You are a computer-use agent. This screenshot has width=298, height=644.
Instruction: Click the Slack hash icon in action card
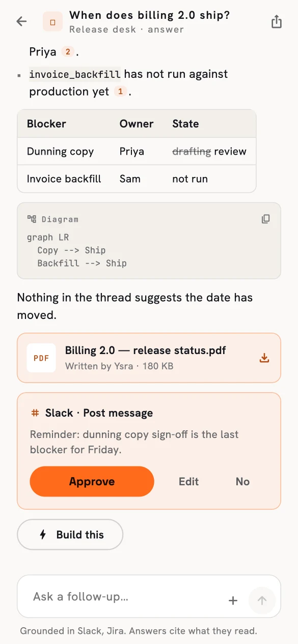(35, 413)
